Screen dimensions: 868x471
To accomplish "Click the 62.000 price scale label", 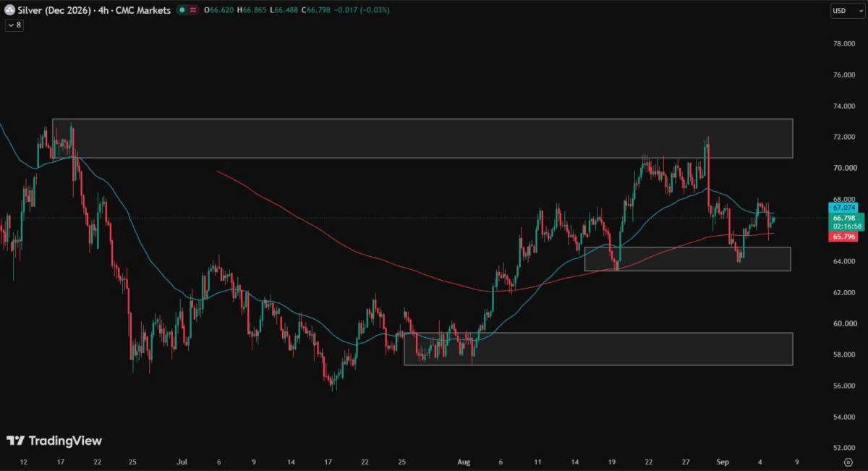I will (x=843, y=293).
